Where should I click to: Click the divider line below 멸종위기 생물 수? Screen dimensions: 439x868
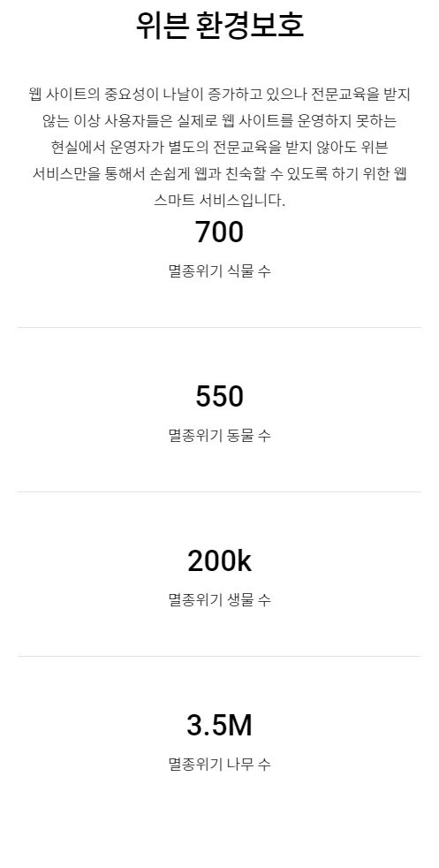[x=219, y=656]
